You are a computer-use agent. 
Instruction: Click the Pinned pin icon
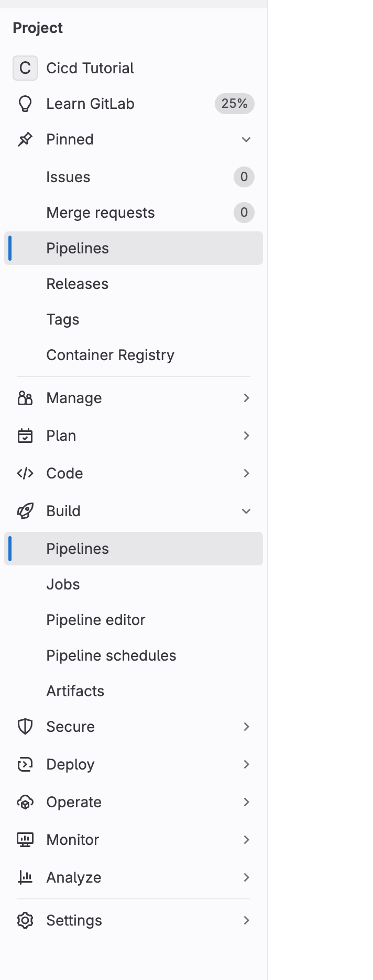[25, 139]
